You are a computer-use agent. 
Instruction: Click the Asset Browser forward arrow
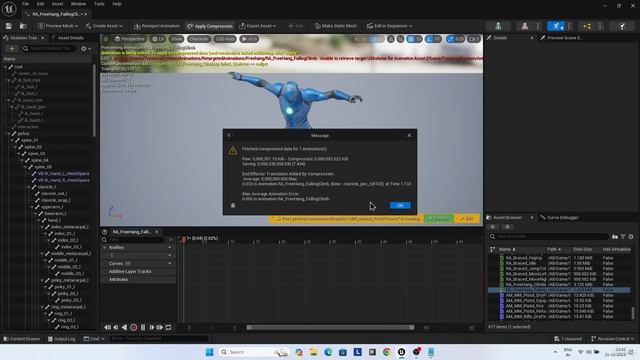[x=507, y=227]
